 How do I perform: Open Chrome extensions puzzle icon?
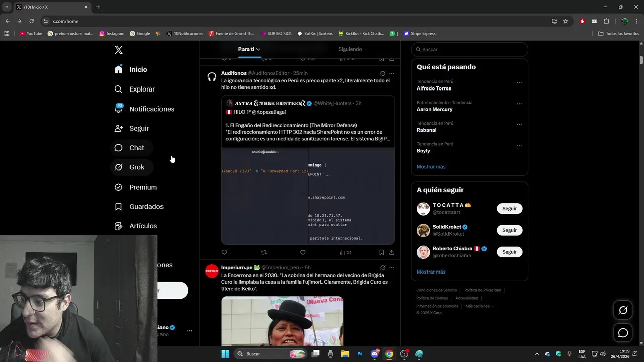(x=606, y=21)
